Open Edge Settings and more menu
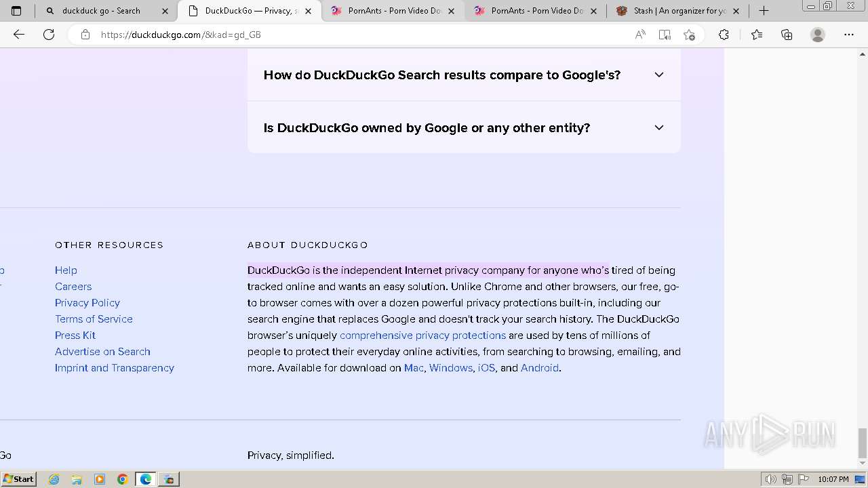Viewport: 868px width, 488px height. tap(849, 35)
